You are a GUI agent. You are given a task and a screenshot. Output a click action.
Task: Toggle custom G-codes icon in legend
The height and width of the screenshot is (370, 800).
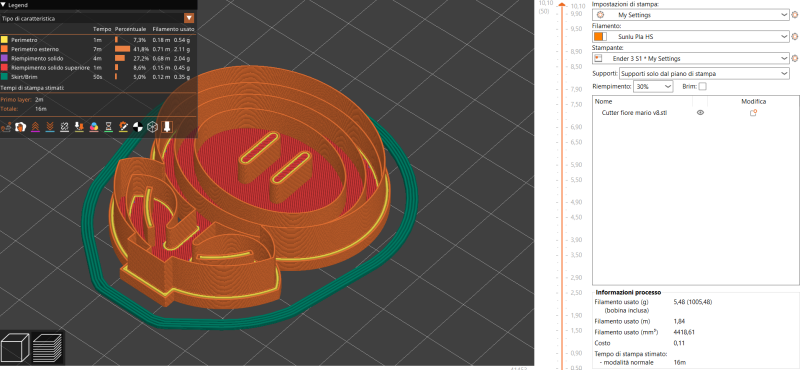point(123,127)
